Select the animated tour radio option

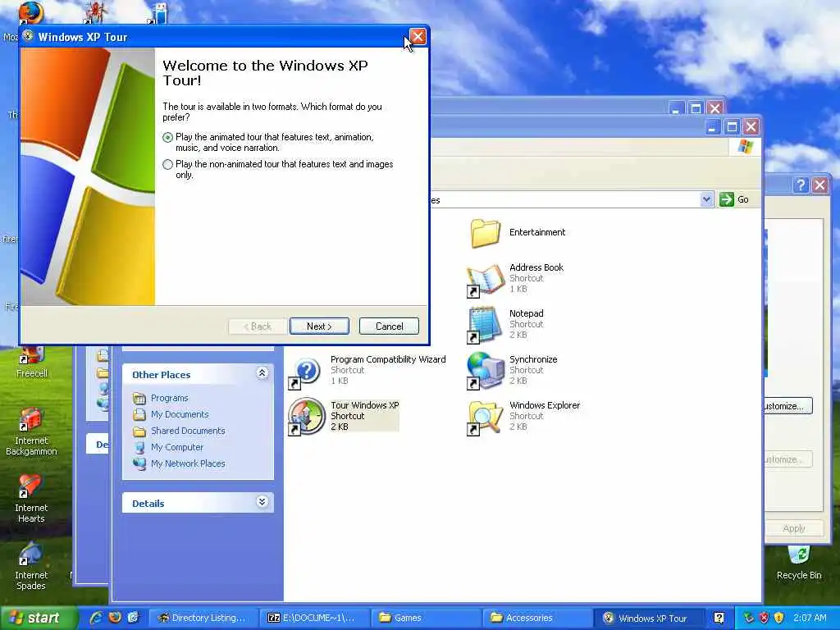pos(167,137)
